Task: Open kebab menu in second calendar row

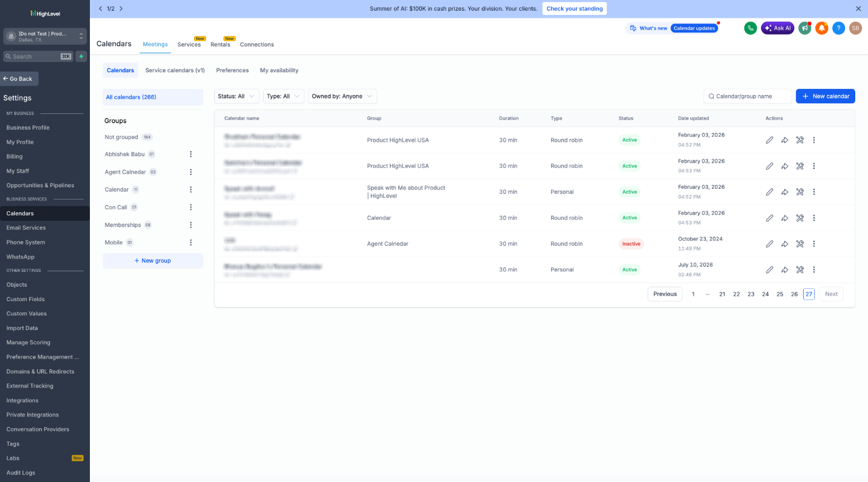Action: point(814,166)
